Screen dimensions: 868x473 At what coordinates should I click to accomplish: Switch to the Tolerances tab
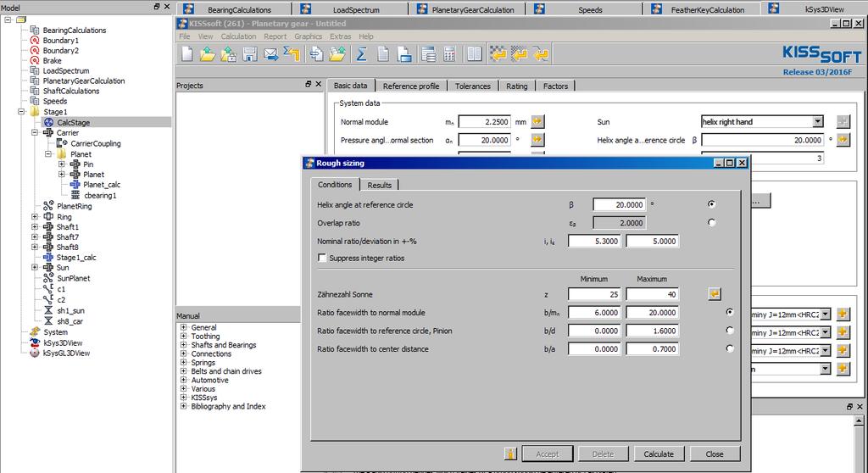(x=473, y=86)
